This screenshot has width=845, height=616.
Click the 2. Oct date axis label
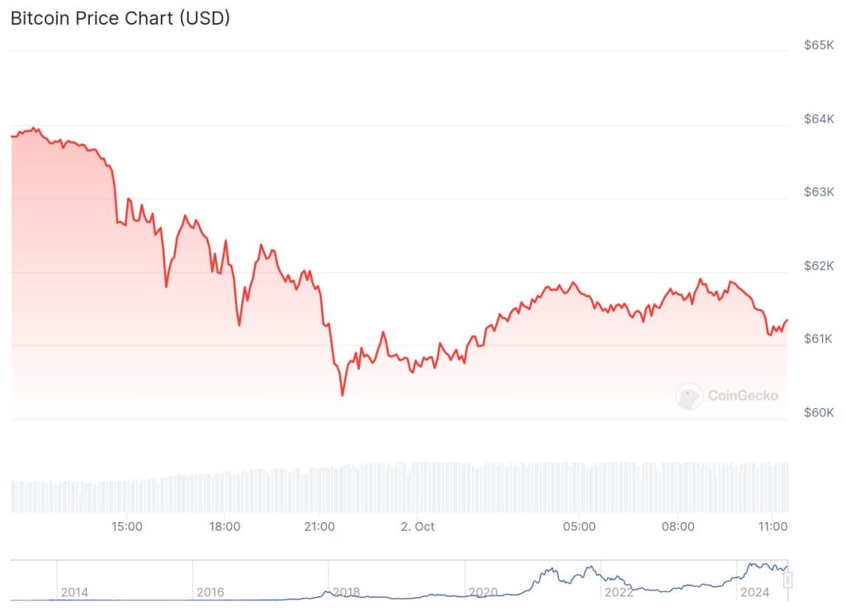[x=418, y=526]
